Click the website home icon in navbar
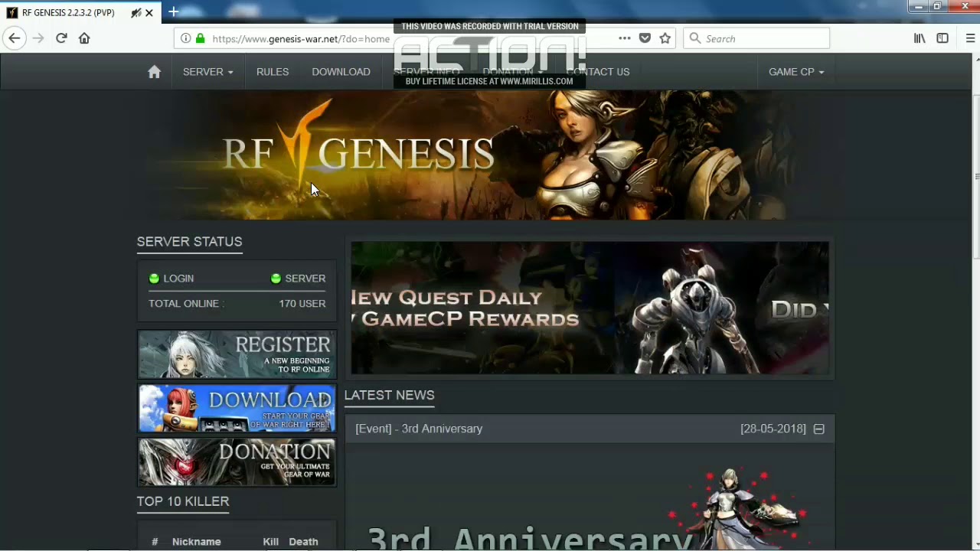This screenshot has height=551, width=980. (x=155, y=71)
